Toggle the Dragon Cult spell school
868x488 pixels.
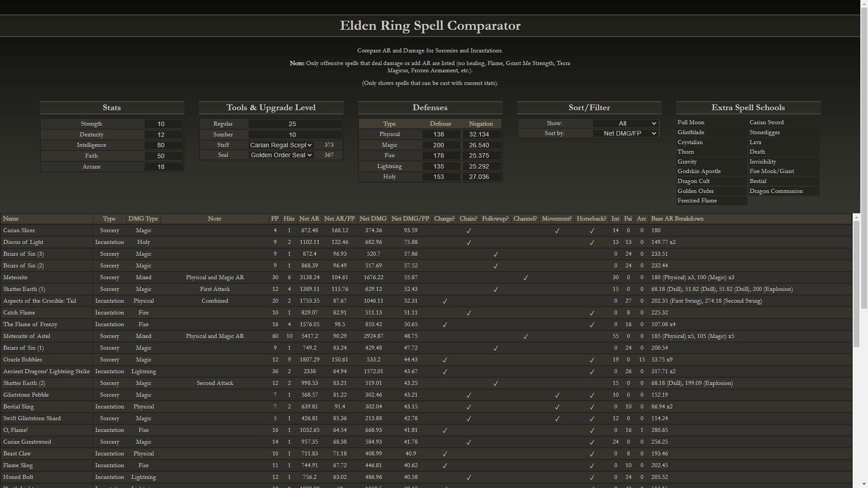(x=712, y=181)
